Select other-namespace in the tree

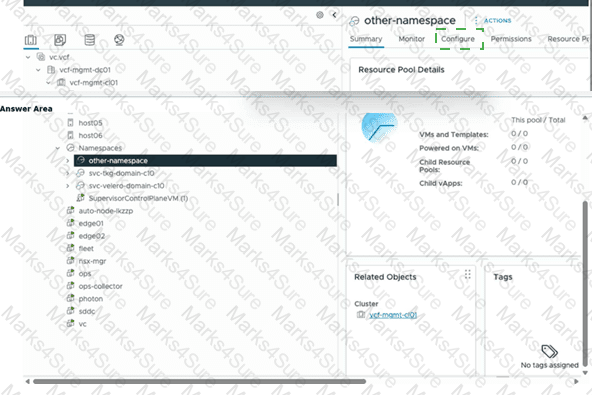(x=205, y=160)
